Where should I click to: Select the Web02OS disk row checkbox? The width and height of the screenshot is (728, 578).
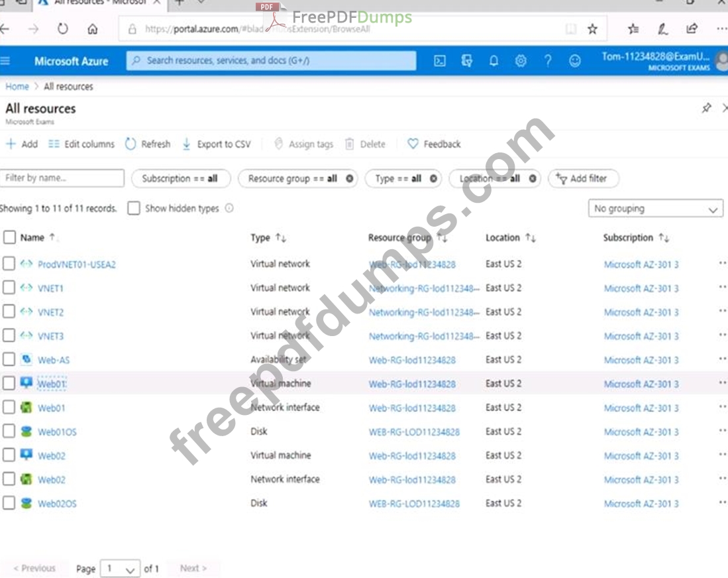9,503
